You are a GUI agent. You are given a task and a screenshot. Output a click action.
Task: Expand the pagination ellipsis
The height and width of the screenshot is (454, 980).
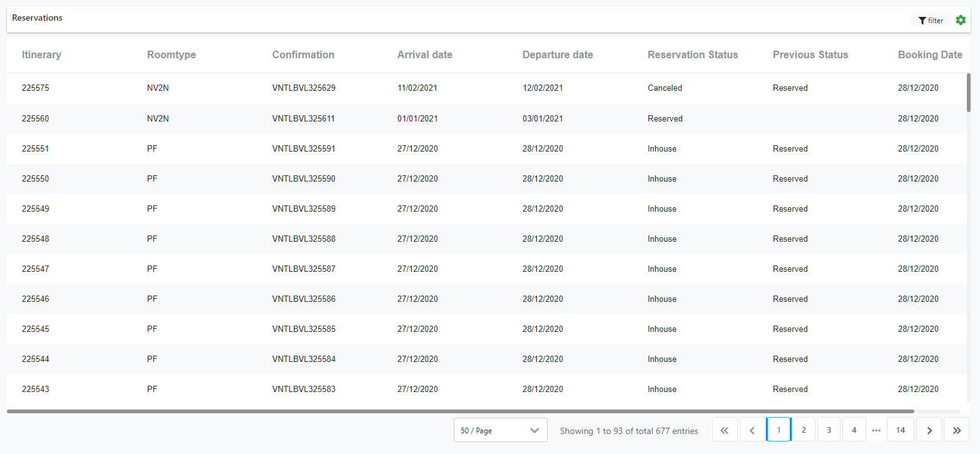coord(876,430)
